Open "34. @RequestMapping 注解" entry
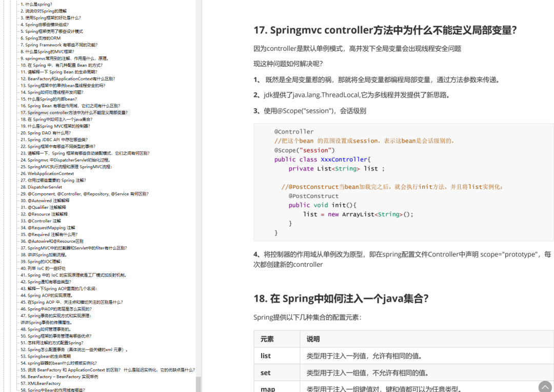 coord(46,227)
